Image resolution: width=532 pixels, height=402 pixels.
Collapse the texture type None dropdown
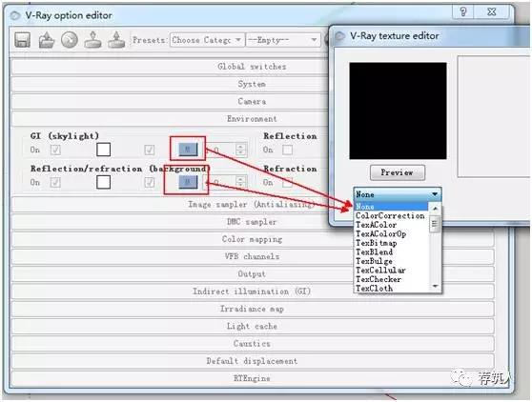pyautogui.click(x=398, y=194)
